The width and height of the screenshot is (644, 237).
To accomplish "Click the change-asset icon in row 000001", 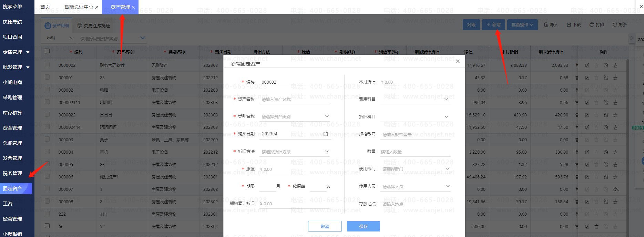I will [606, 78].
